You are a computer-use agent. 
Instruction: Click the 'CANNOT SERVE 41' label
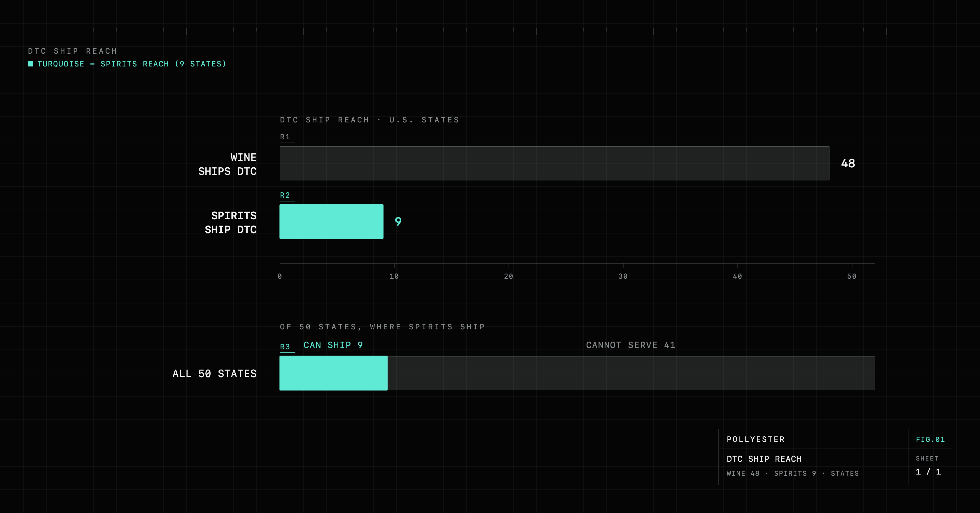(631, 345)
